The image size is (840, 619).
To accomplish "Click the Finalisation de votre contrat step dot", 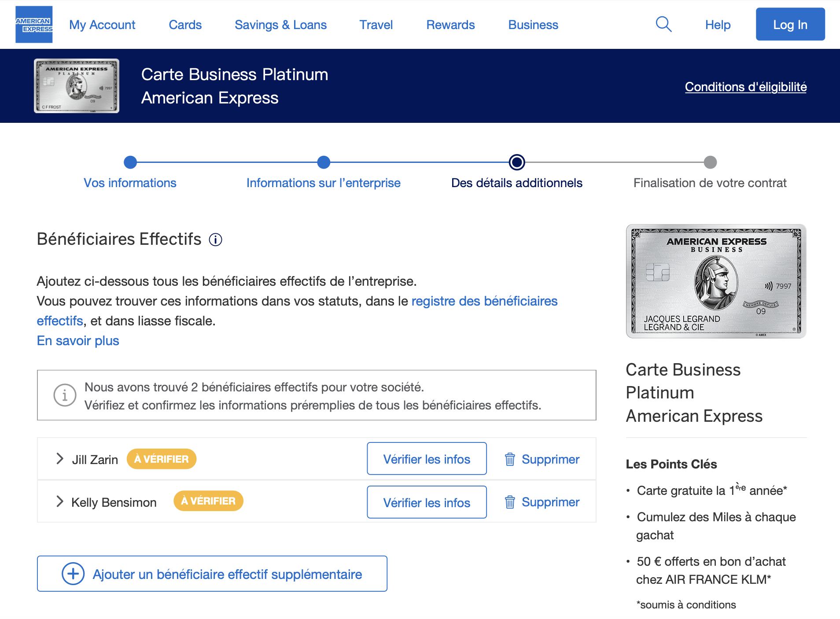I will click(x=710, y=162).
